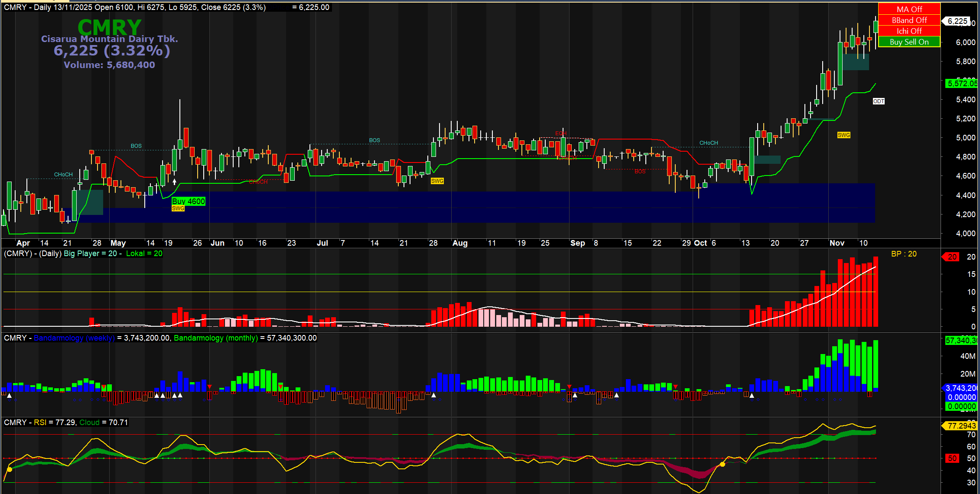Screen dimensions: 980x494
Task: Click the red 20 Big Player value tag
Action: (952, 257)
